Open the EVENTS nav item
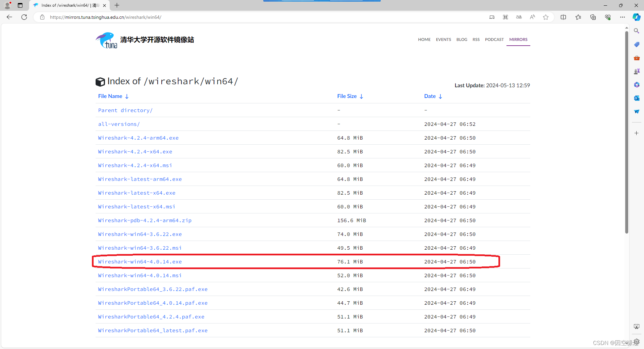 443,40
